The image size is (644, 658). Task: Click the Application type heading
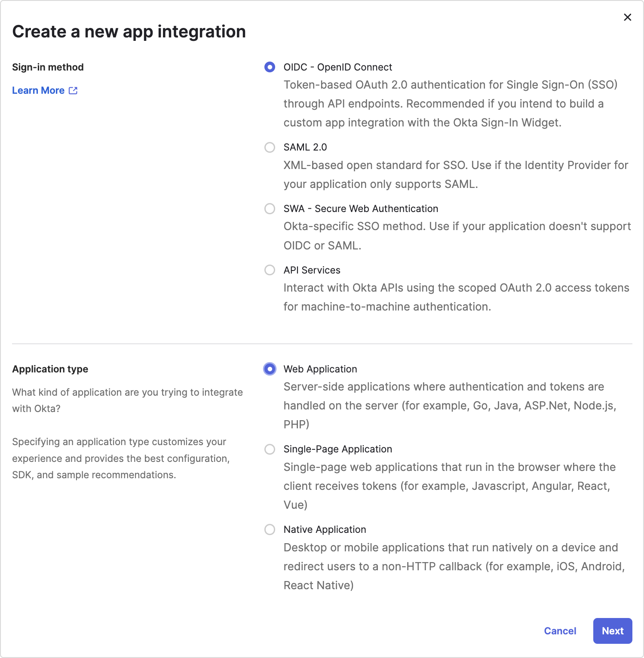pos(50,369)
